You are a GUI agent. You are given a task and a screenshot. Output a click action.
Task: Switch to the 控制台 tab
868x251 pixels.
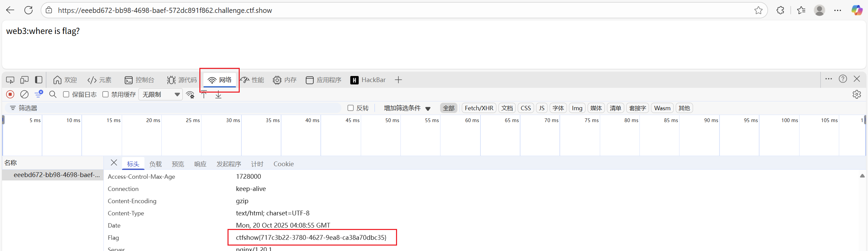(139, 80)
